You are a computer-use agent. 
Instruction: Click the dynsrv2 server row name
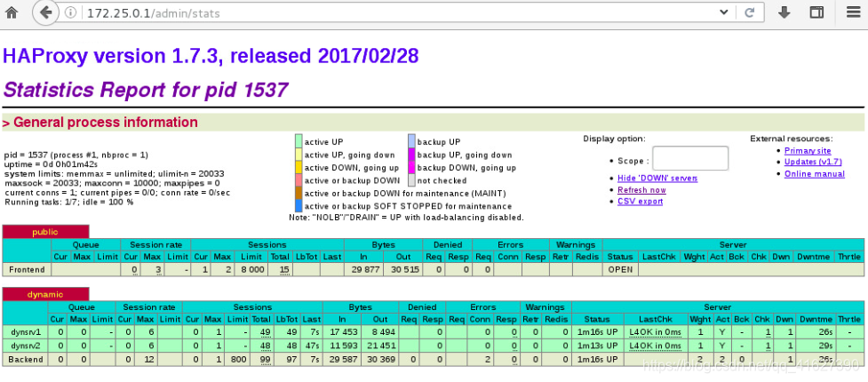tap(26, 345)
